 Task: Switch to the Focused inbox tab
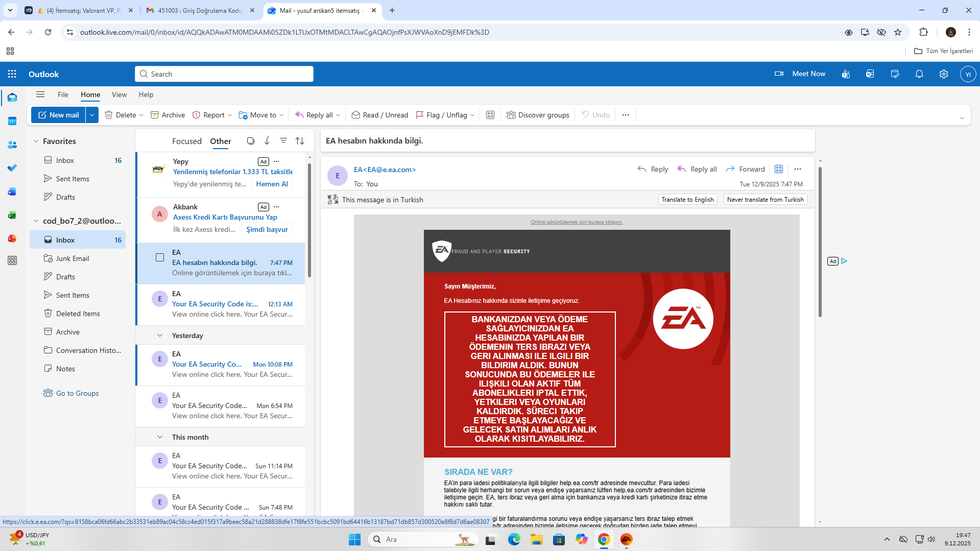pos(187,141)
